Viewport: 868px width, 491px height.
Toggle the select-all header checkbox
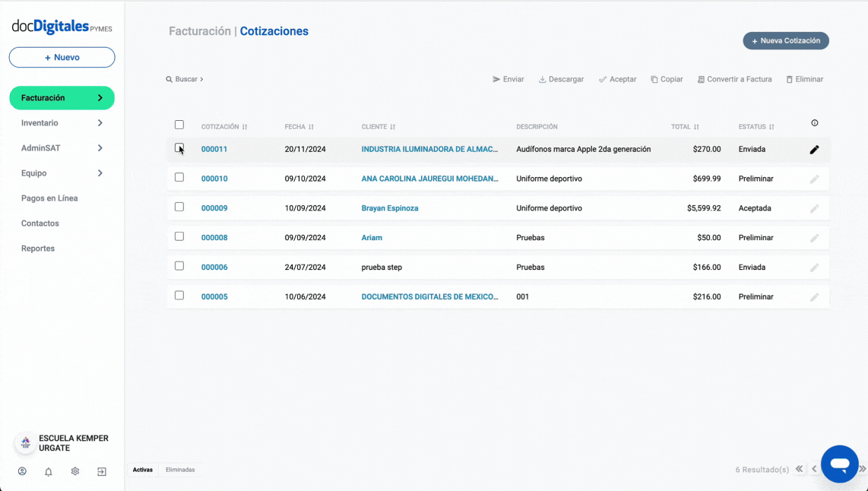[x=179, y=125]
